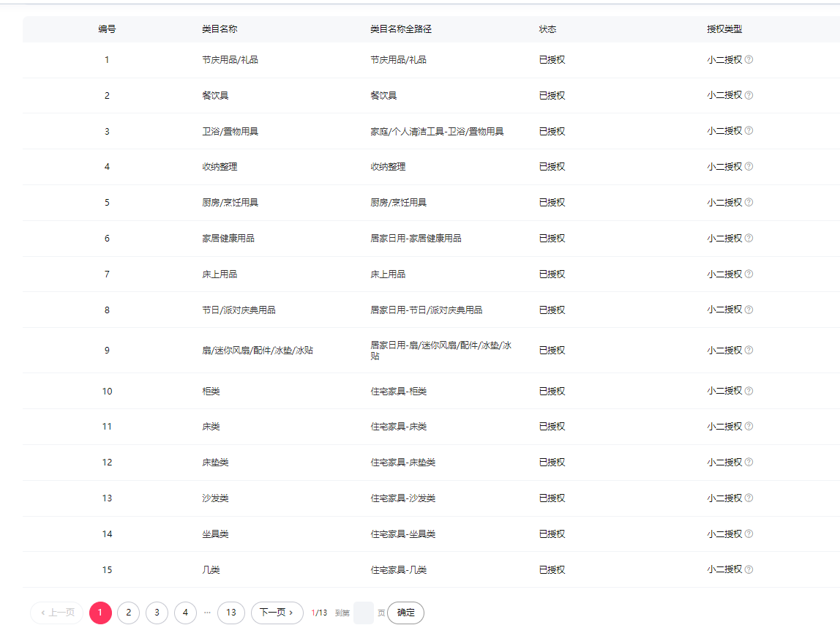The image size is (840, 636).
Task: Click 上一页 previous page button
Action: pyautogui.click(x=56, y=613)
